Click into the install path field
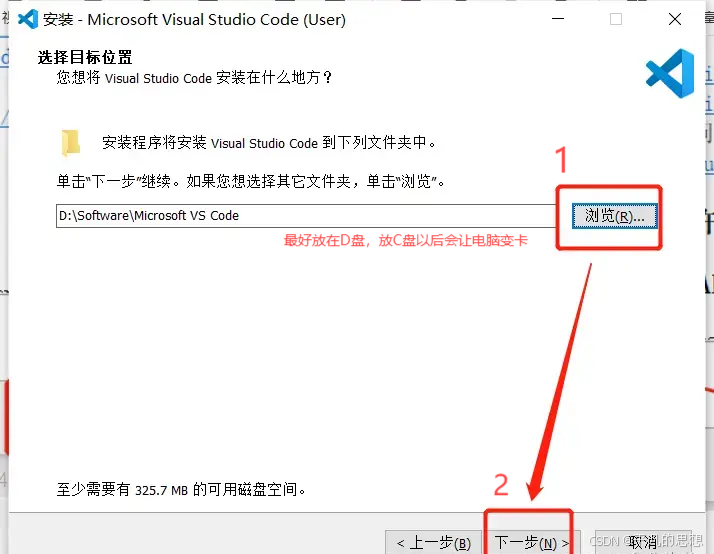The height and width of the screenshot is (554, 714). coord(306,216)
